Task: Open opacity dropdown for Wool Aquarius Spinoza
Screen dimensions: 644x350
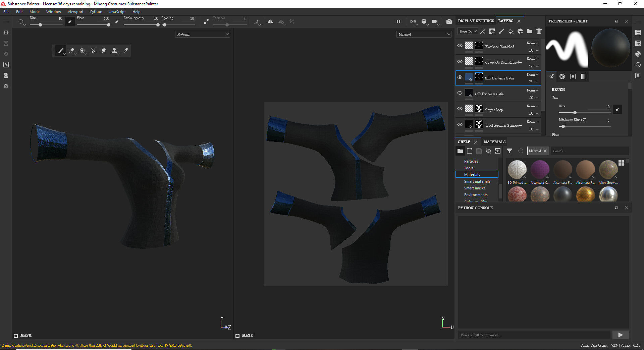Action: pos(533,129)
